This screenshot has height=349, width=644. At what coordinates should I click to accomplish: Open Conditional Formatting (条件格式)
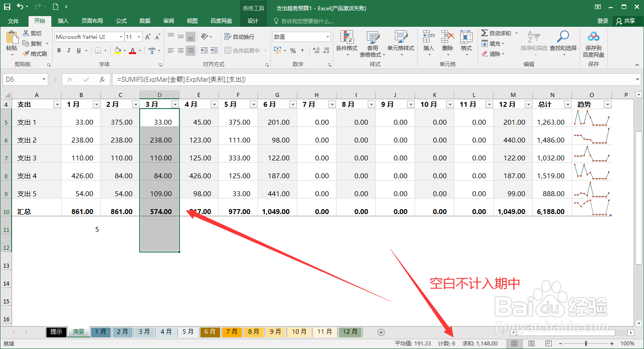pos(346,43)
